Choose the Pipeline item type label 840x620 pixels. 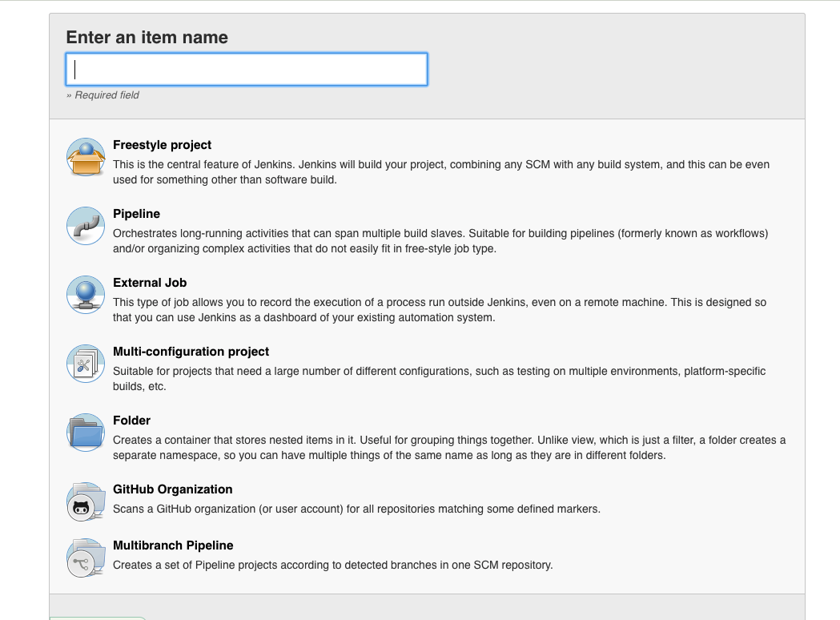(136, 214)
